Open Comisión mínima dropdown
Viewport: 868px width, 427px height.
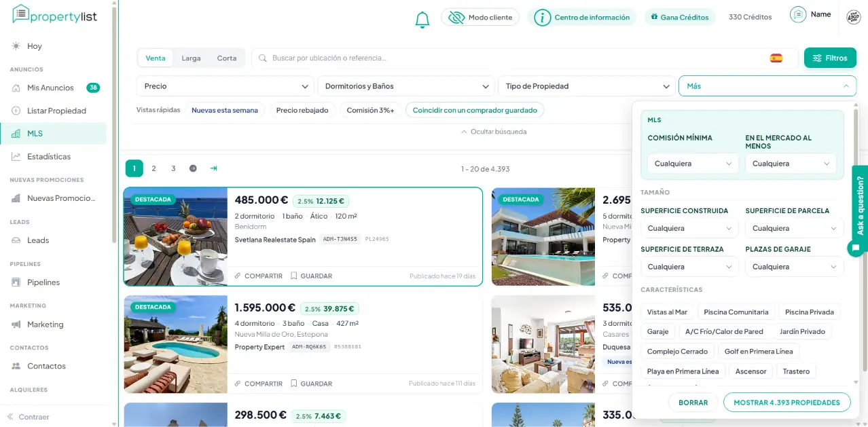(x=693, y=164)
